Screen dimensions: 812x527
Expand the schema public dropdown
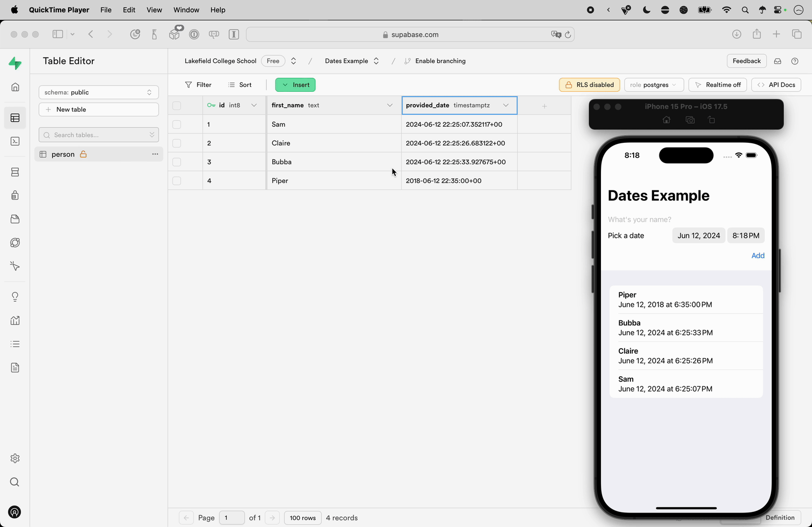click(99, 92)
